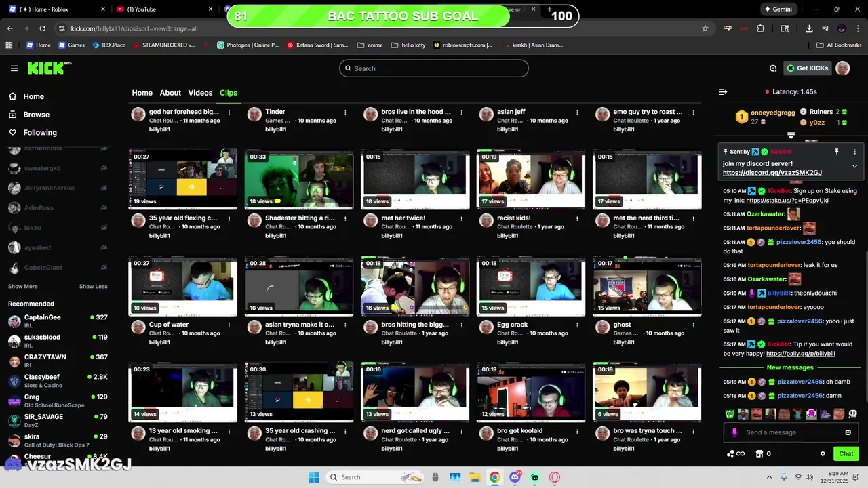
Task: Click Show More in sidebar
Action: click(22, 287)
